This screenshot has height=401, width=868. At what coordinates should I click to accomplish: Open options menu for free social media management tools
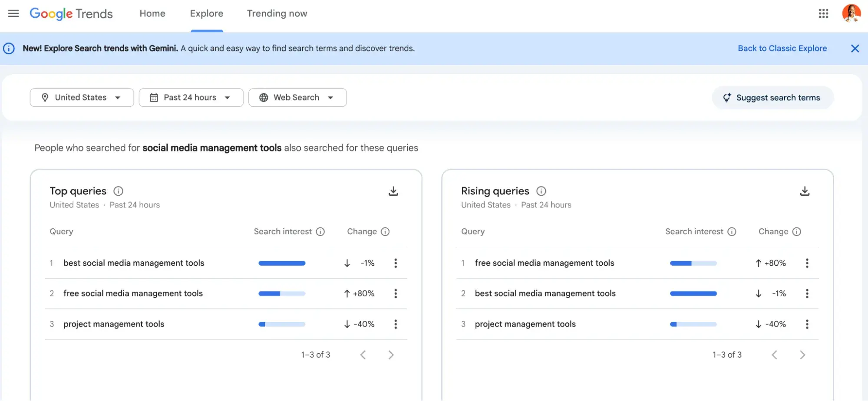[x=396, y=293]
